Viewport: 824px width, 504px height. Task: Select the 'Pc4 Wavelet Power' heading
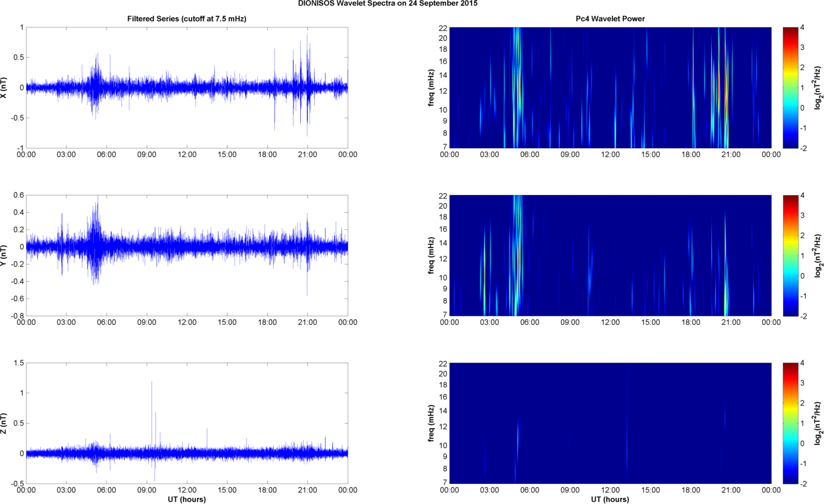click(x=610, y=20)
